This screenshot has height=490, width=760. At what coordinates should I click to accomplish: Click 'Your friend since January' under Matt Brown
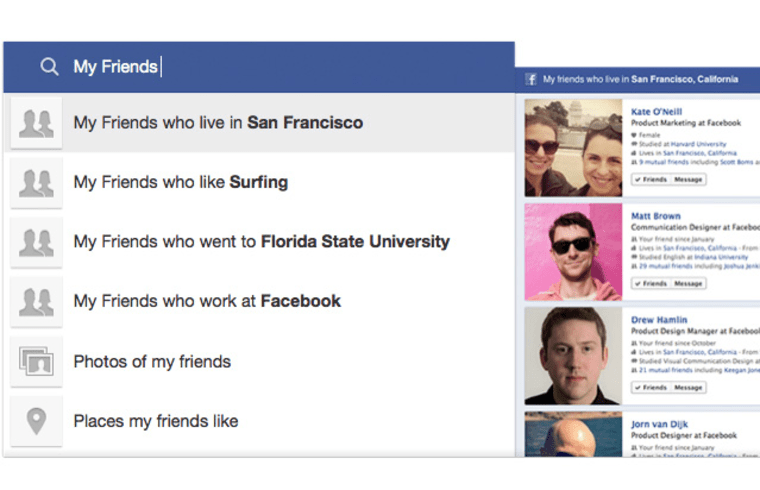677,239
